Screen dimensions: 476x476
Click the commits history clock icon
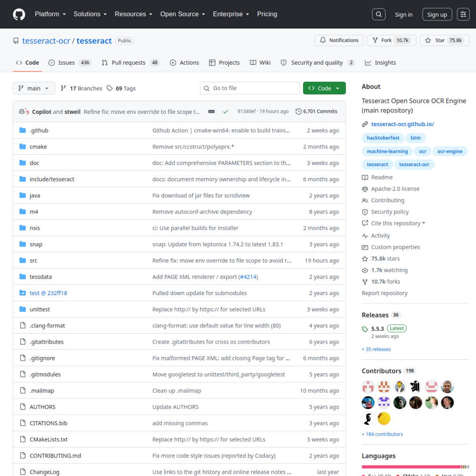[298, 111]
